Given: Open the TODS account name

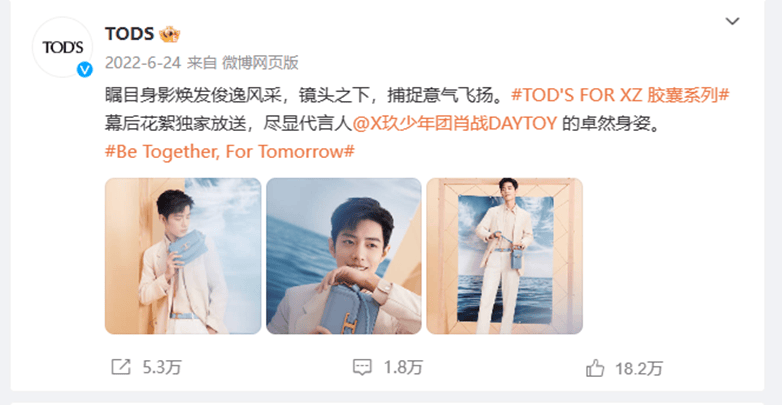Looking at the screenshot, I should [x=129, y=34].
